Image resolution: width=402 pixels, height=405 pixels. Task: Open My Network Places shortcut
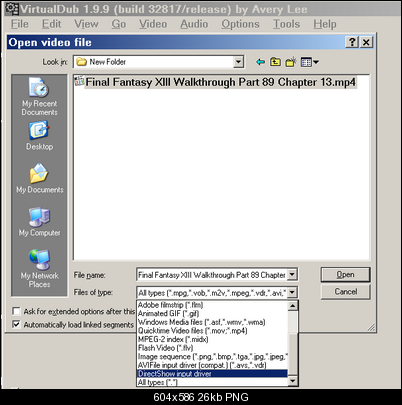(x=39, y=268)
